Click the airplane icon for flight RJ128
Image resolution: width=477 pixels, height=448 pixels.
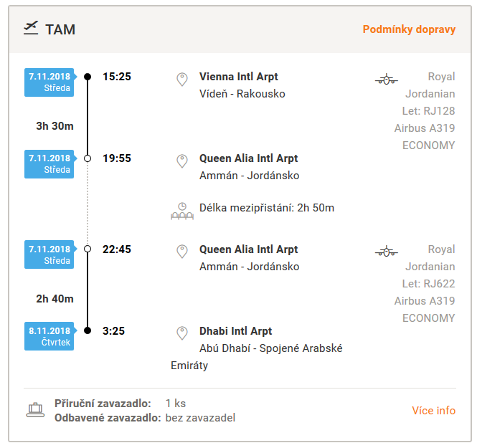point(387,80)
